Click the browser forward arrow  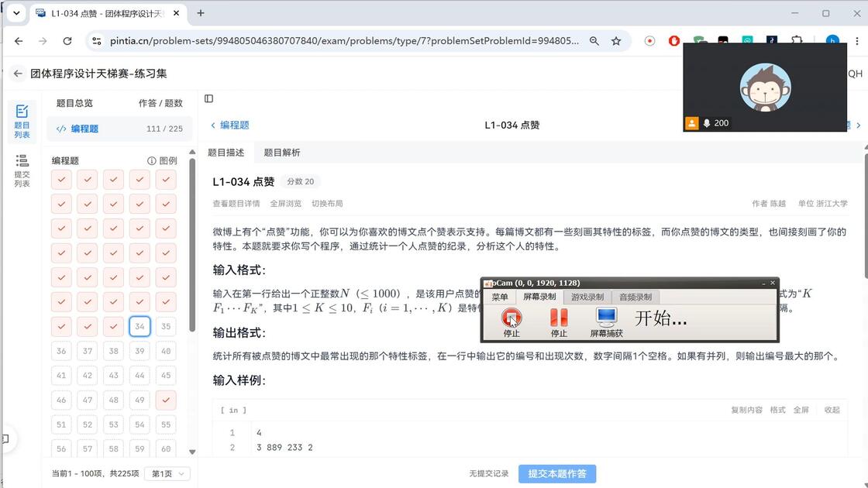tap(43, 41)
